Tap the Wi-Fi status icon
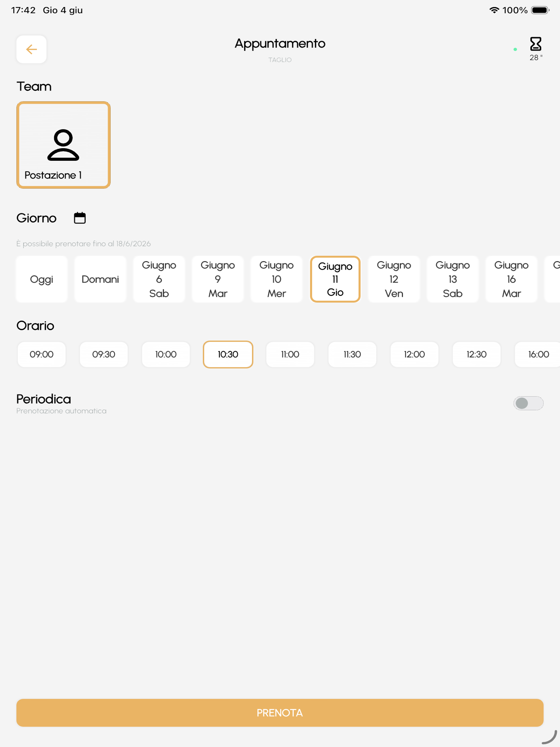This screenshot has width=560, height=747. coord(494,10)
